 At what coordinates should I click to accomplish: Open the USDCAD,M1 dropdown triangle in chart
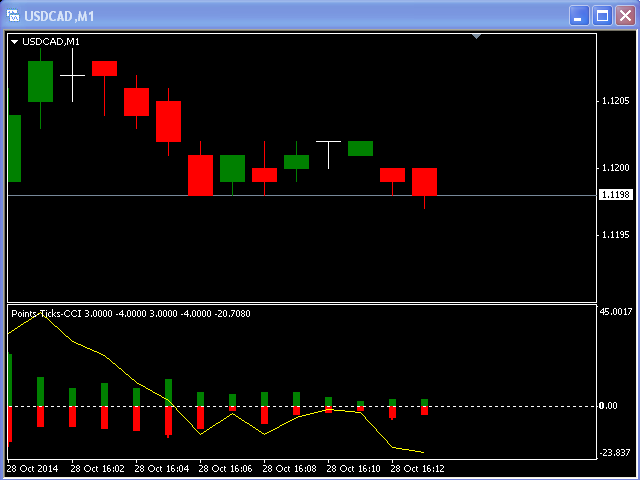[x=15, y=42]
